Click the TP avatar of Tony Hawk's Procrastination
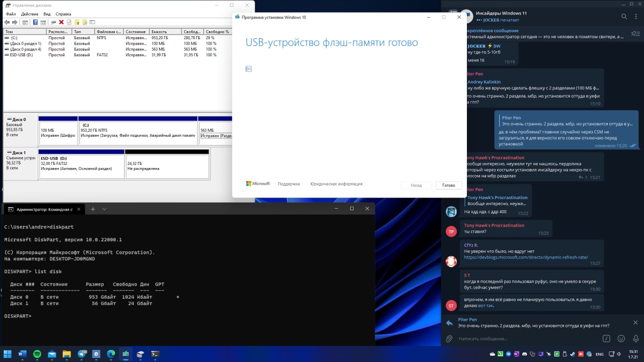The image size is (644, 362). [x=451, y=231]
